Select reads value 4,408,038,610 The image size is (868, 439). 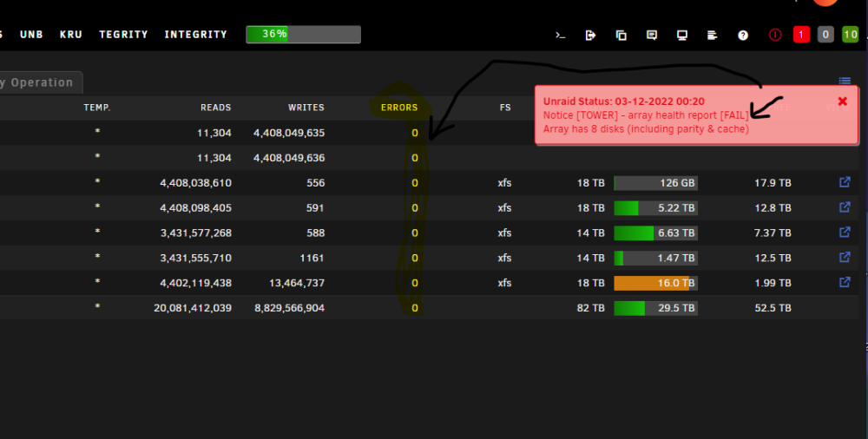[195, 183]
